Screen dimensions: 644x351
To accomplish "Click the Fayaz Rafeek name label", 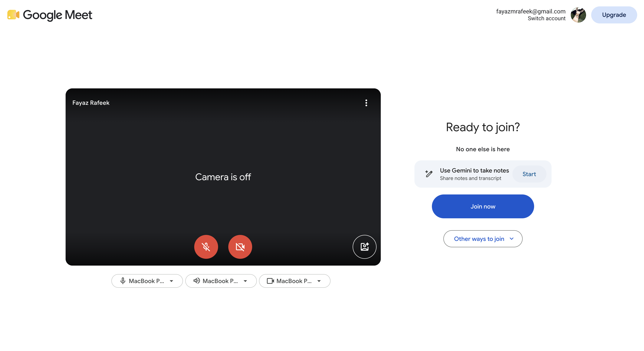I will [x=91, y=103].
